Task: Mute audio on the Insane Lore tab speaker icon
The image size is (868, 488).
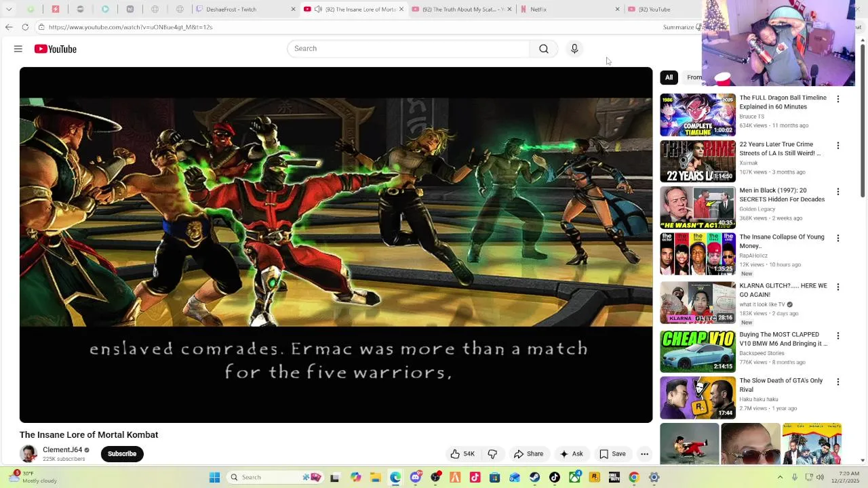Action: pyautogui.click(x=318, y=9)
